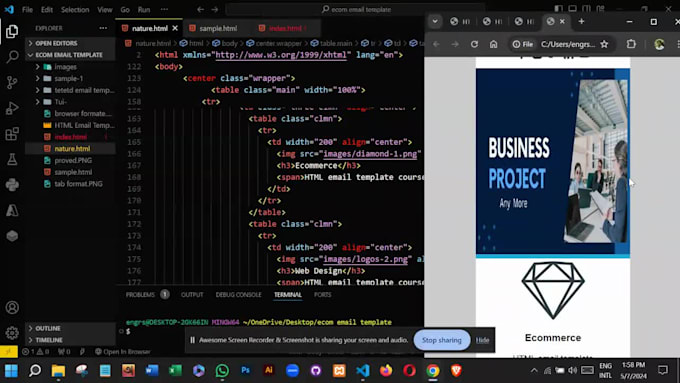Open index.html in the file explorer
Viewport: 680px width, 383px height.
tap(70, 137)
